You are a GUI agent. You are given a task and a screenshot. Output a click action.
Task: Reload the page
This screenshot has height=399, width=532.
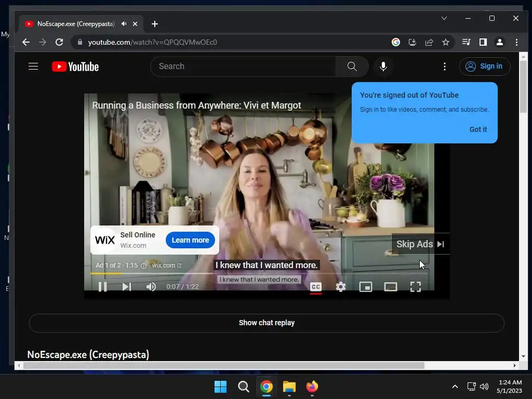click(59, 42)
